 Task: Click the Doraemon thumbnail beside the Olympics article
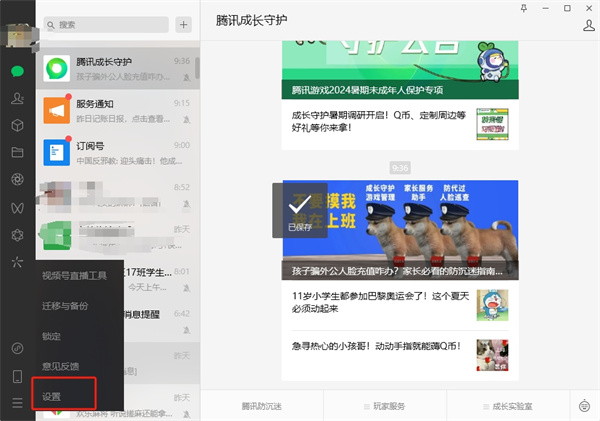click(492, 305)
